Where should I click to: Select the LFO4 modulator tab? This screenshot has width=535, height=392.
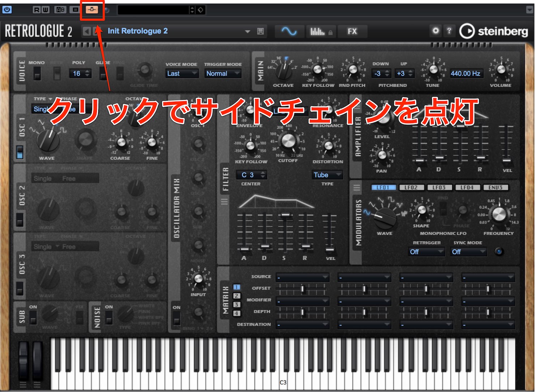click(467, 188)
